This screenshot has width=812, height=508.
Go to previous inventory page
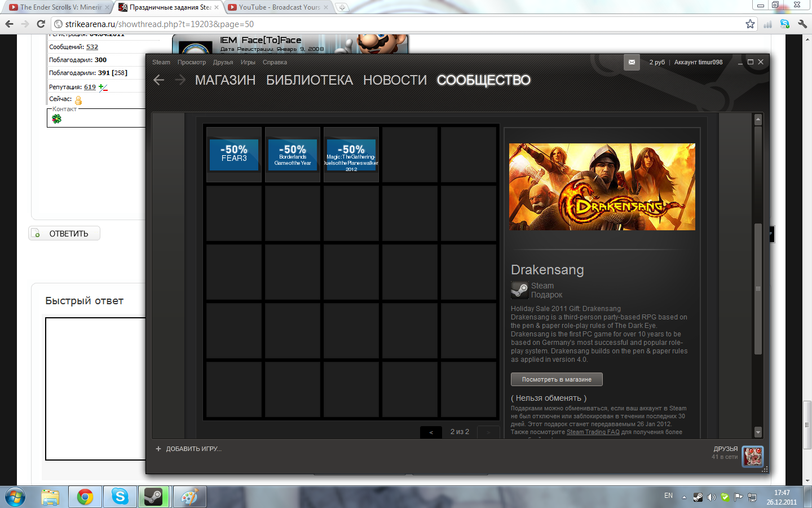point(431,432)
